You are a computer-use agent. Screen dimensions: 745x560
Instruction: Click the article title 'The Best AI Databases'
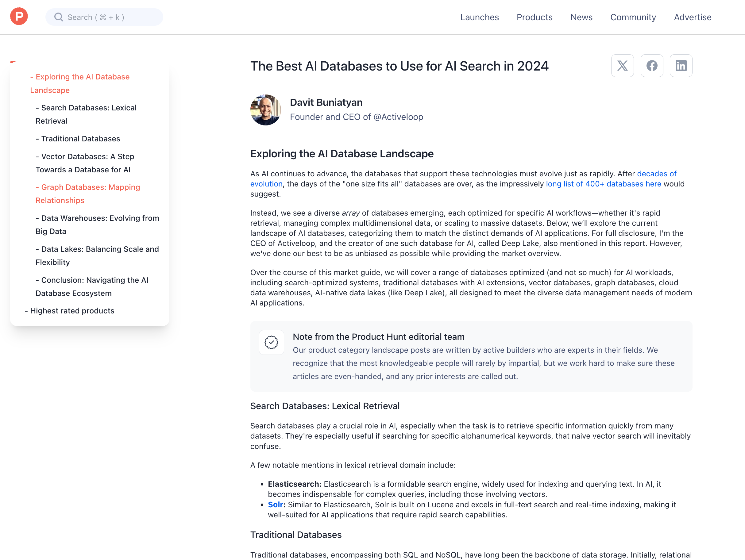coord(399,66)
